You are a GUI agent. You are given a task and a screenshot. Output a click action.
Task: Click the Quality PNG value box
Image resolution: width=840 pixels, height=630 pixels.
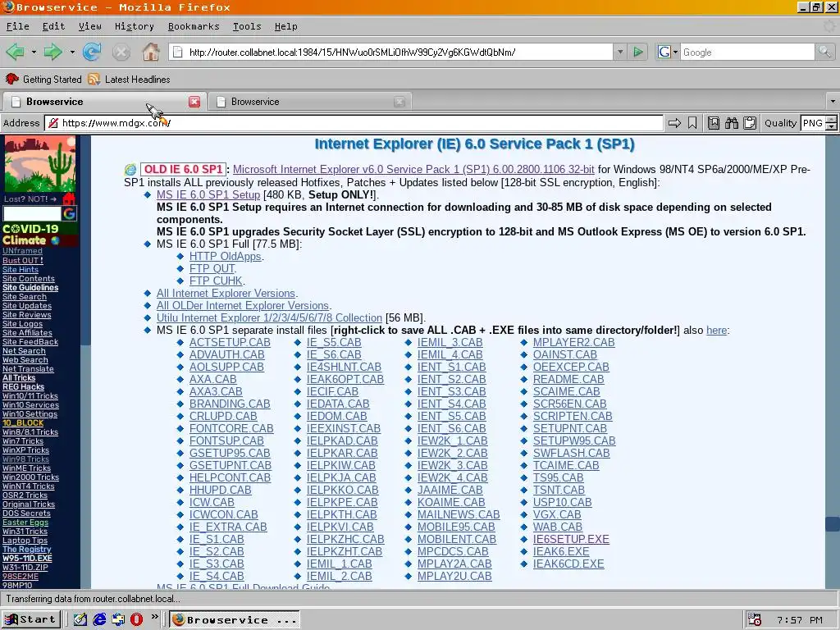click(x=813, y=123)
